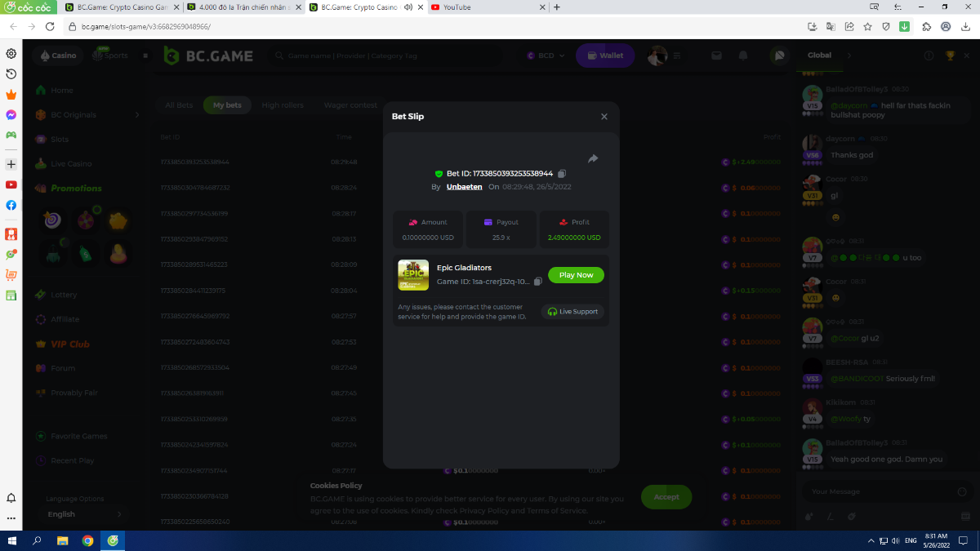Click the game search input field
The image size is (980, 551).
[392, 56]
